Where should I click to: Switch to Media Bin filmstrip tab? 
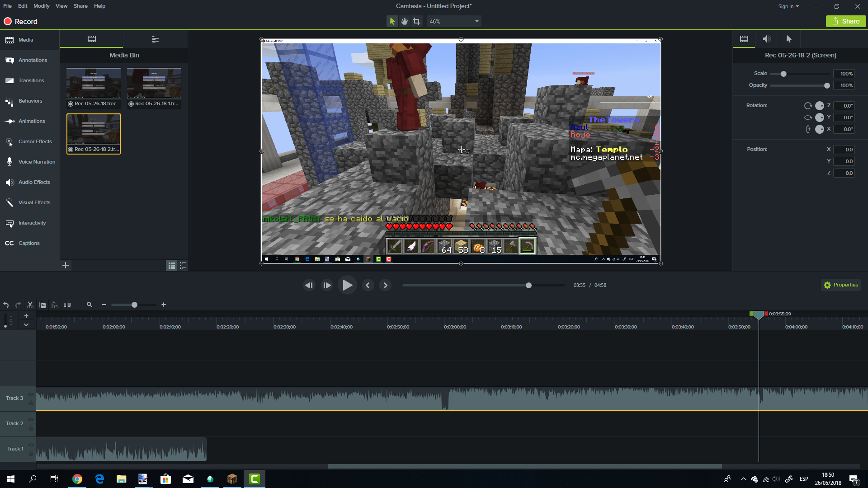pyautogui.click(x=92, y=39)
